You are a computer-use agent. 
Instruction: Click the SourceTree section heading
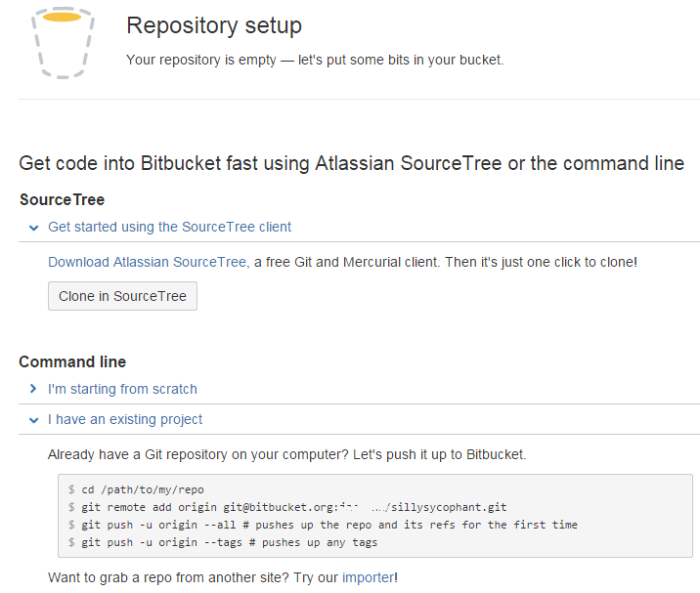[62, 199]
